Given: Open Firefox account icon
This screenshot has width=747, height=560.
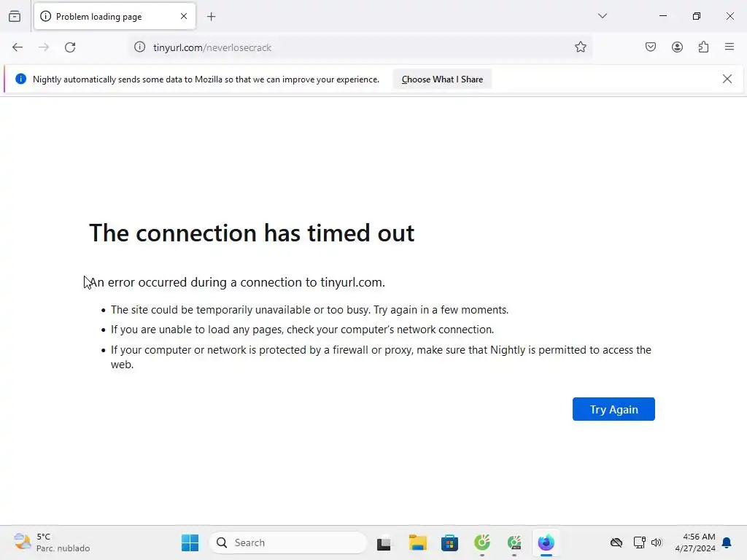Looking at the screenshot, I should 677,47.
